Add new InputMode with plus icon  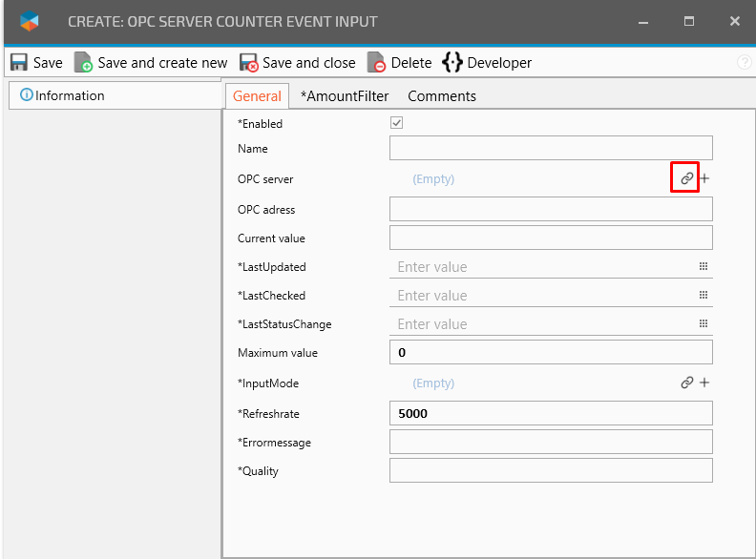point(704,383)
